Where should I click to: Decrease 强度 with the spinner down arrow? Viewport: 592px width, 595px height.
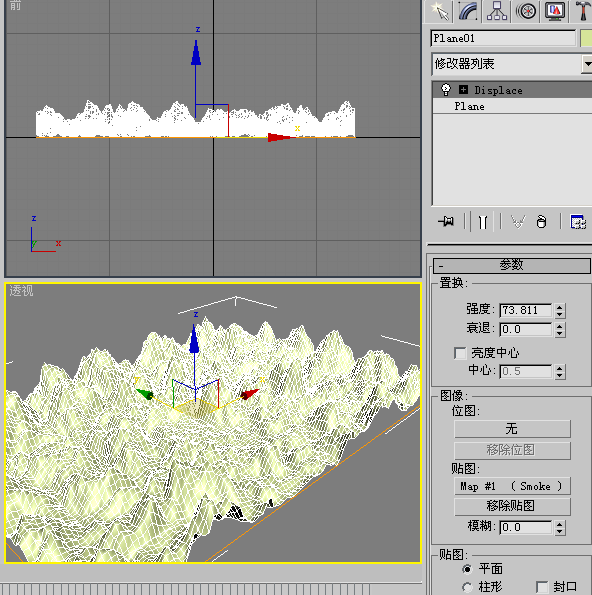click(560, 315)
